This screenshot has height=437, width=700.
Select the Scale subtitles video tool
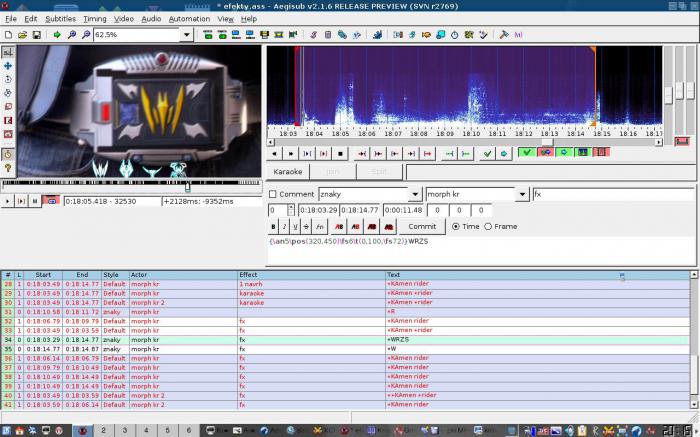8,107
